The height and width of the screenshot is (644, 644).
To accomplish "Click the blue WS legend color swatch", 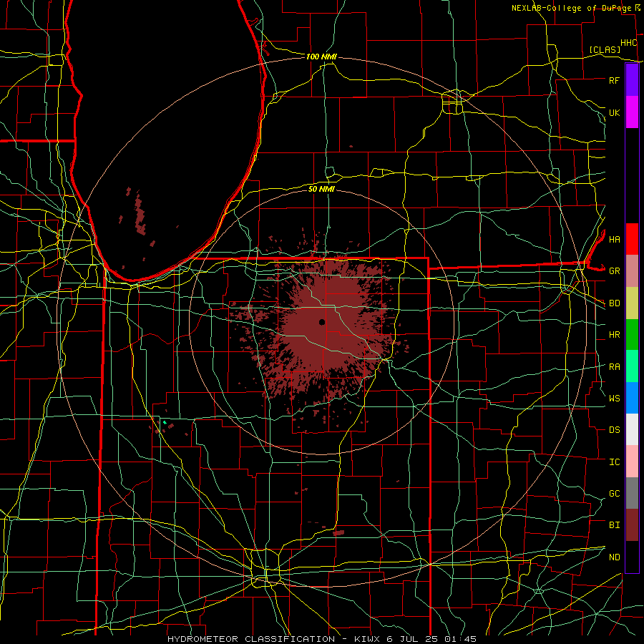I will 632,398.
